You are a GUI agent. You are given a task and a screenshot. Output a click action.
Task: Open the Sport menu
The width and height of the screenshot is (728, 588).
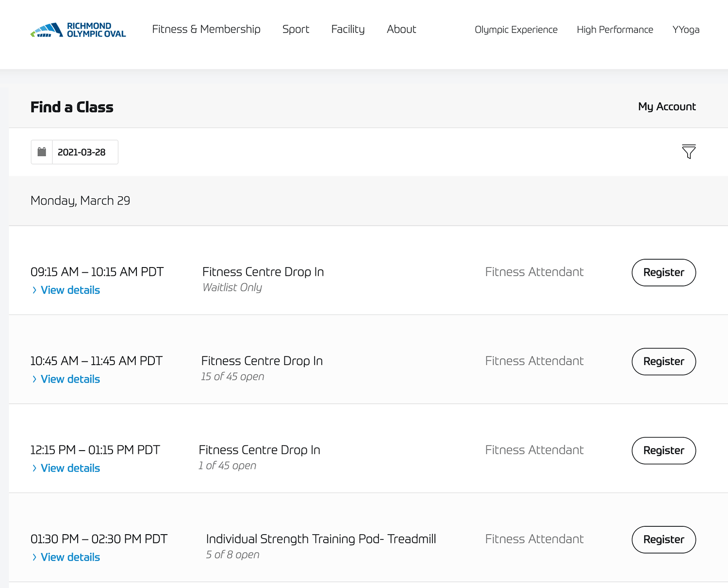tap(296, 29)
